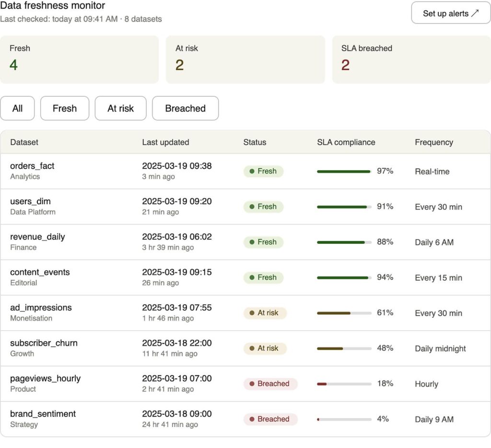Open the revenue_daily dataset
This screenshot has height=448, width=491.
coord(37,237)
